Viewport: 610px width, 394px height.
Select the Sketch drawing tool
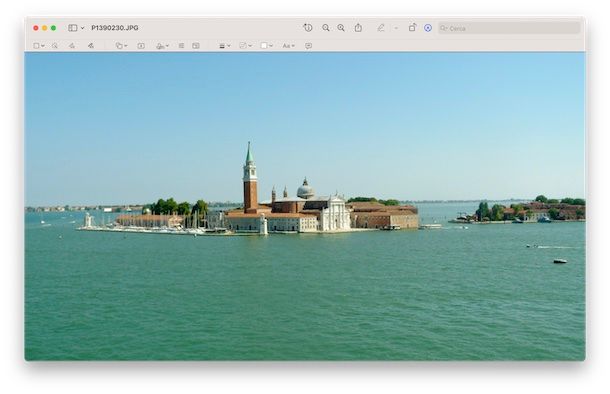[72, 46]
